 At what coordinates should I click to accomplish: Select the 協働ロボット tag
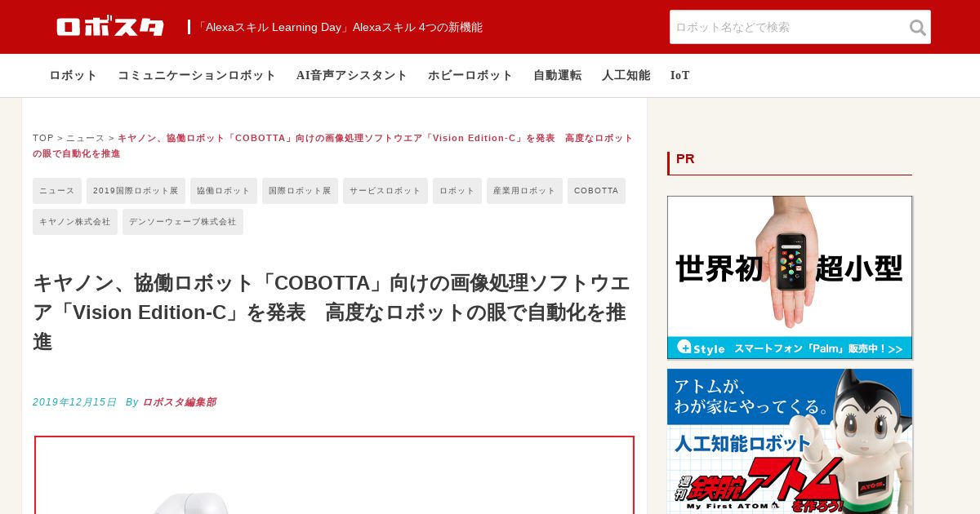[224, 191]
